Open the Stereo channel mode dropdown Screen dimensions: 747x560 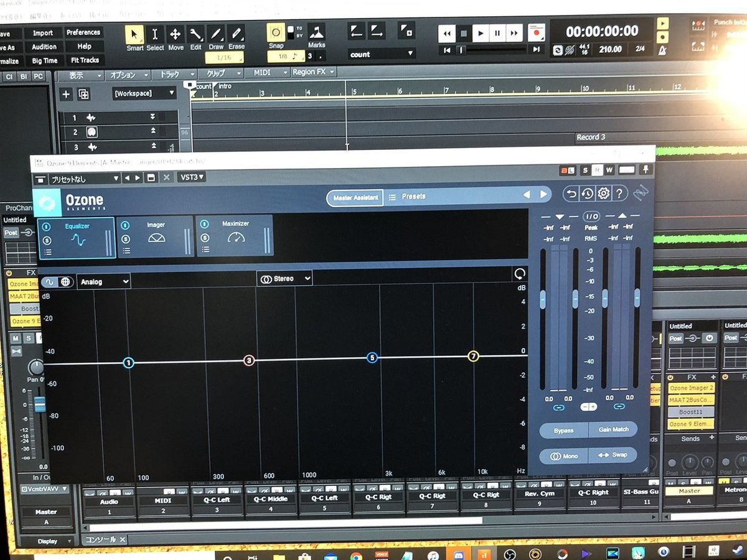(x=284, y=279)
